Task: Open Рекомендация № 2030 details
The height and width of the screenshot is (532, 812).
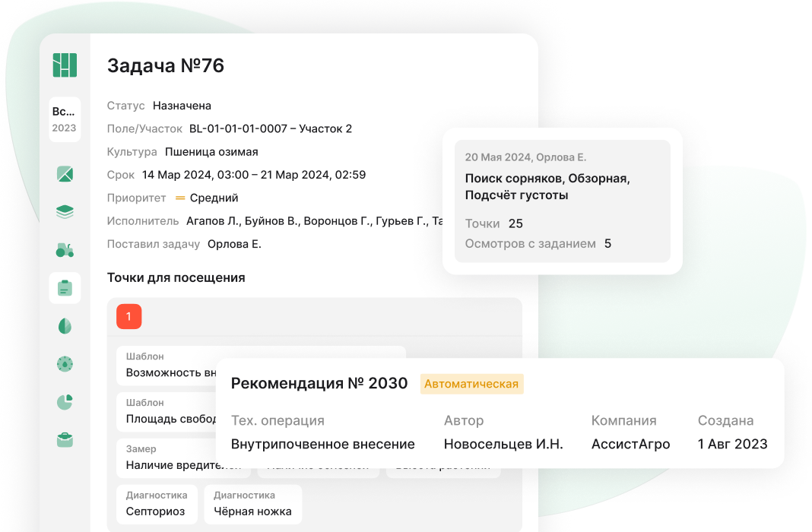Action: point(320,384)
